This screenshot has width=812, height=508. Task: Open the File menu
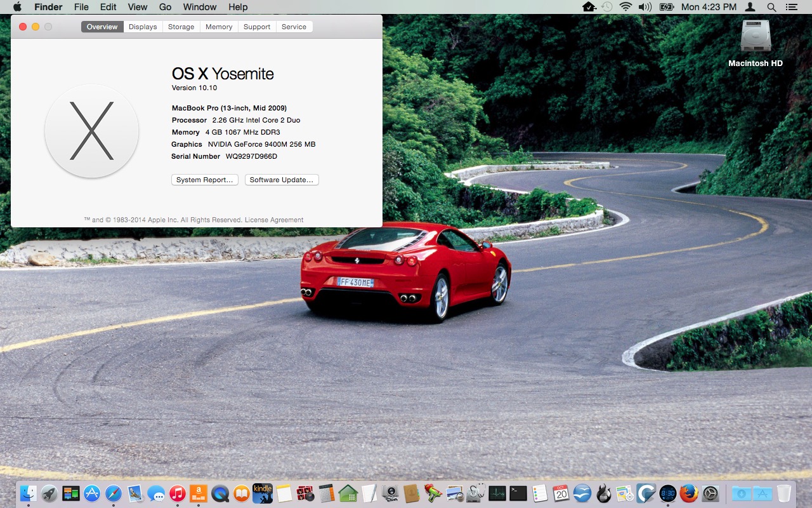[x=81, y=7]
